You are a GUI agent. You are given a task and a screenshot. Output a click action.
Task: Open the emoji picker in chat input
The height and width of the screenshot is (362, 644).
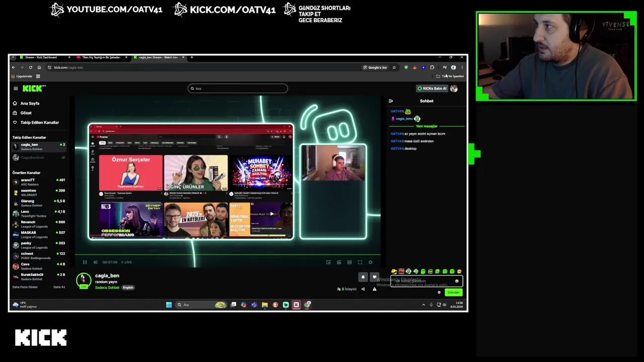(457, 281)
